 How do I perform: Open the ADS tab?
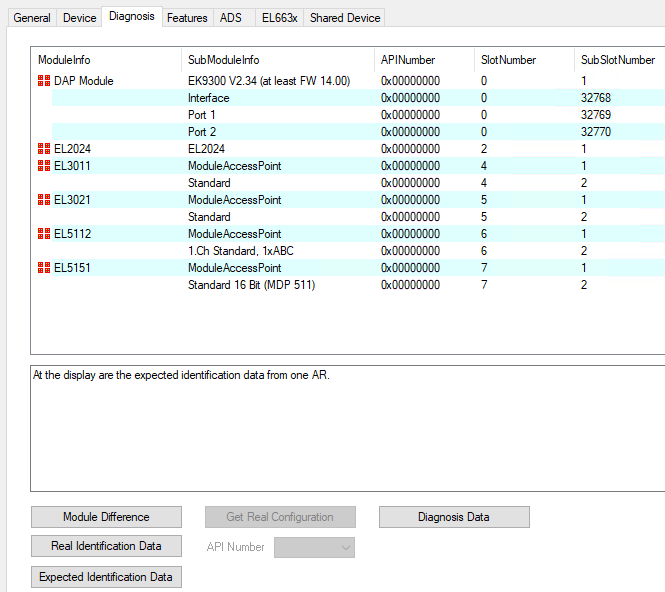point(231,18)
